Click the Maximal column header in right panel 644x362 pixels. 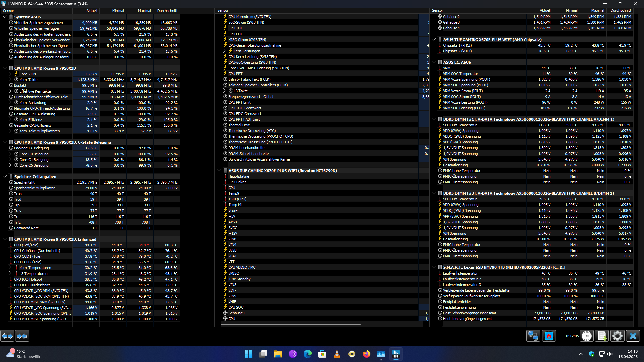point(597,11)
